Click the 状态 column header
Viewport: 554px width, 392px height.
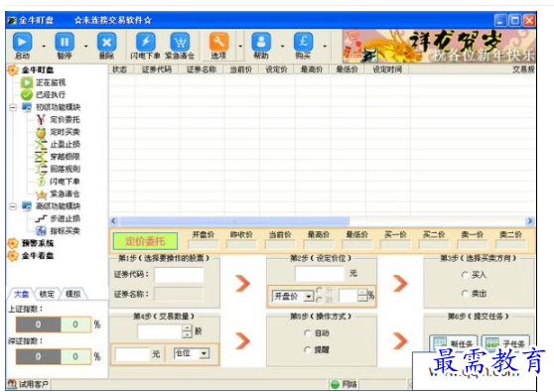(x=120, y=69)
